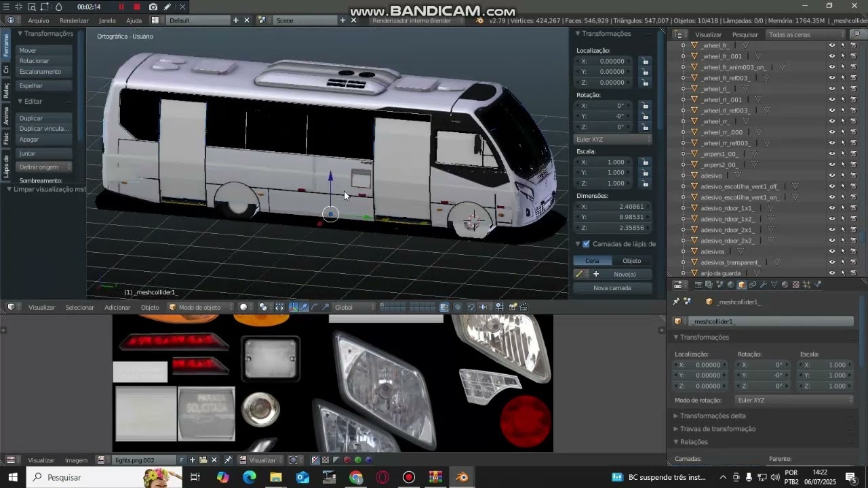Show the red channel in image editor
The height and width of the screenshot is (488, 868).
[x=347, y=460]
